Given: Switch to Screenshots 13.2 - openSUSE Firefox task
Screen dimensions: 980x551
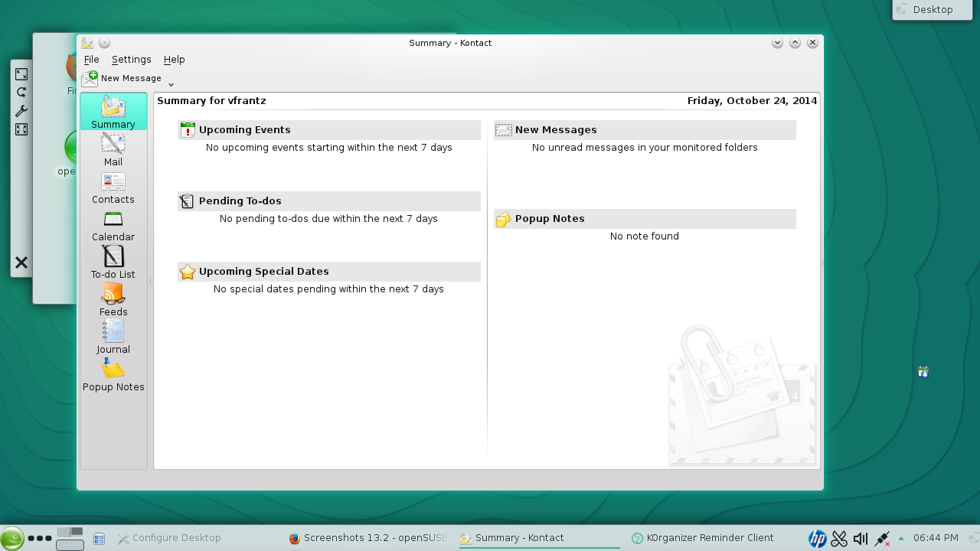Looking at the screenshot, I should (x=368, y=538).
